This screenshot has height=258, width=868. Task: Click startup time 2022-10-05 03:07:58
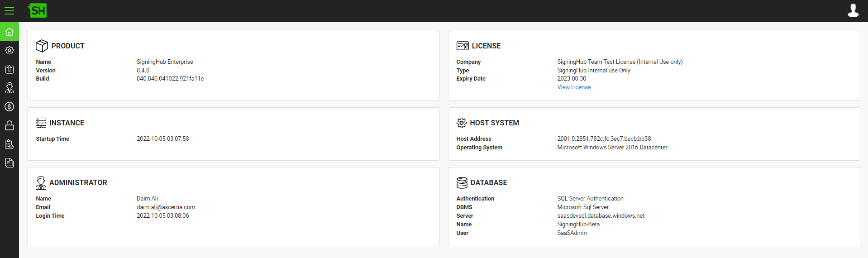pyautogui.click(x=163, y=139)
